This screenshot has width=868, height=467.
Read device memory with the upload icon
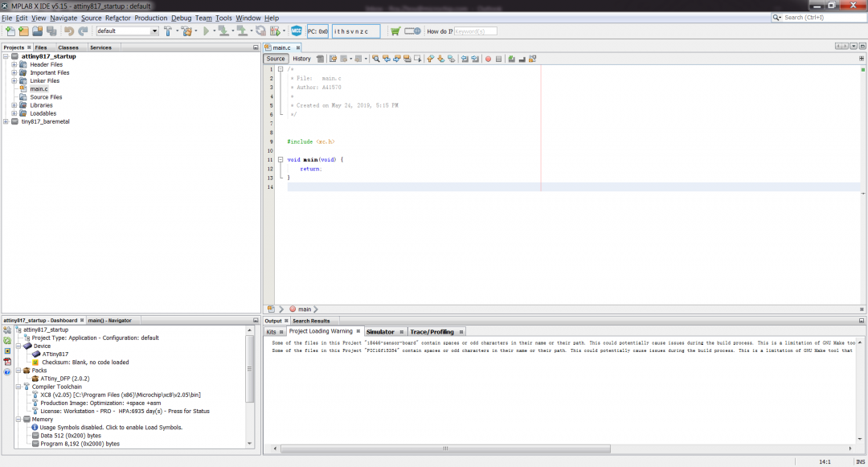click(242, 31)
